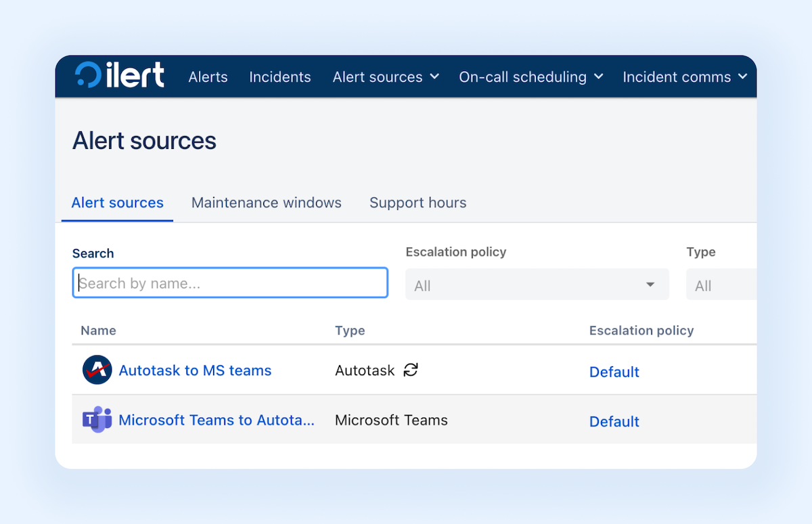Switch to the Support hours tab
This screenshot has height=524, width=812.
[x=418, y=202]
